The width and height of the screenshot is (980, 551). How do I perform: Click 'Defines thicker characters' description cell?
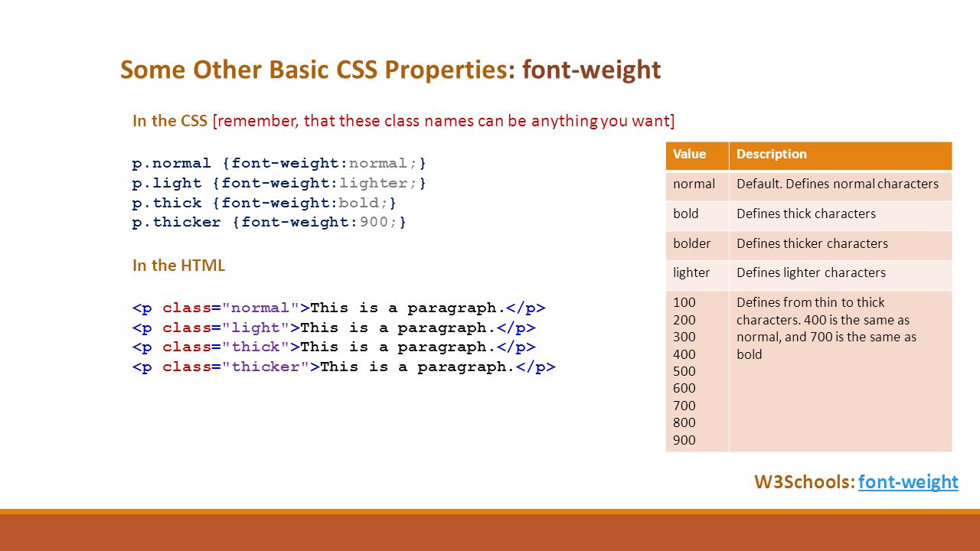pyautogui.click(x=841, y=245)
